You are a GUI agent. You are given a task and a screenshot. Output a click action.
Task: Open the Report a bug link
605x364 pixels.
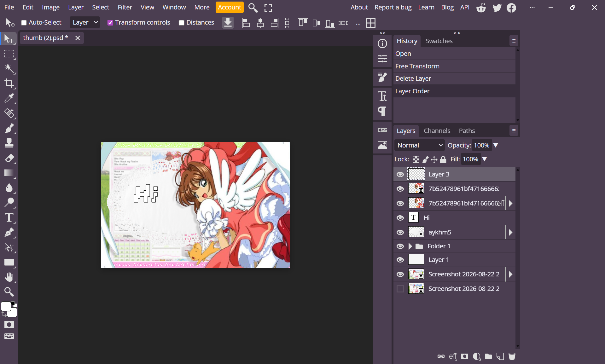pos(393,7)
